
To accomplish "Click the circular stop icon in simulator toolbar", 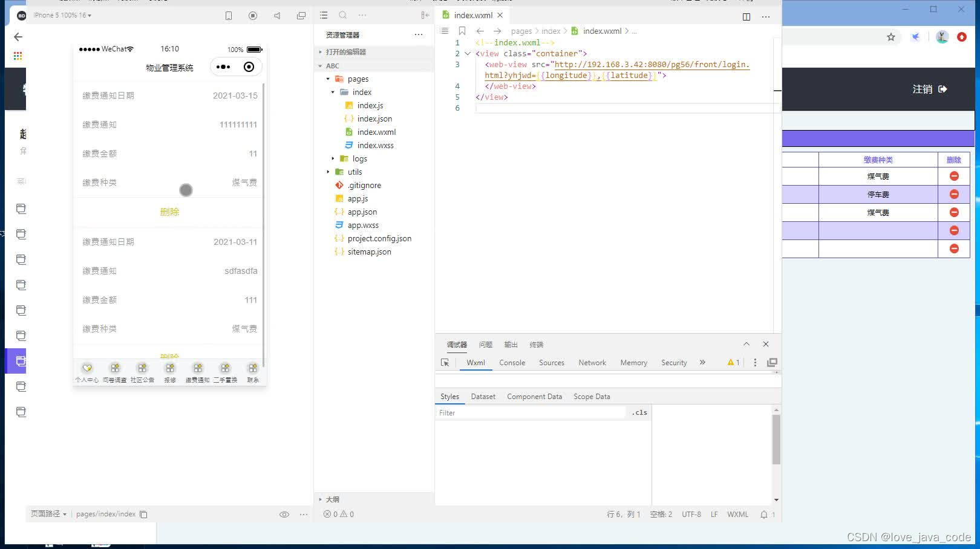I will coord(253,16).
